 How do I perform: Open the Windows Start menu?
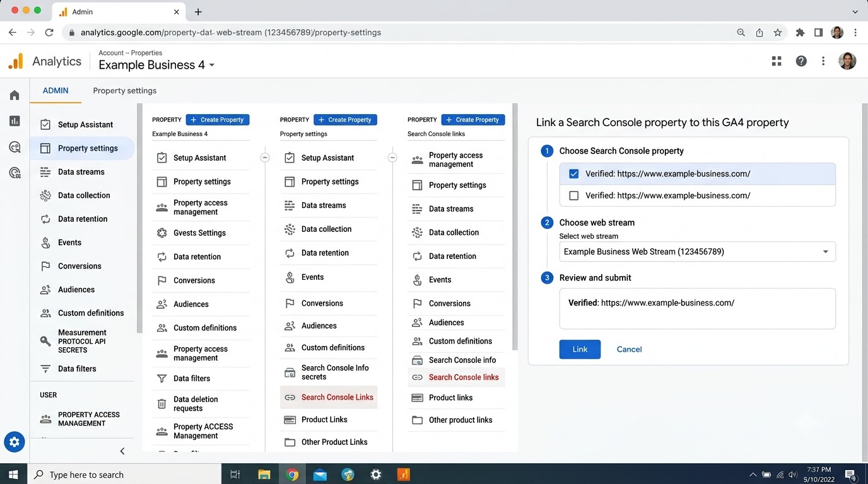click(13, 475)
